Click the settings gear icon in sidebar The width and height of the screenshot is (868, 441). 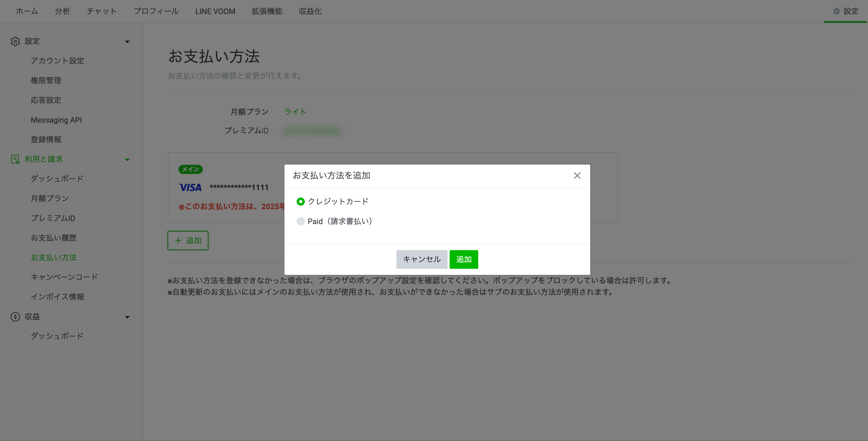click(15, 41)
